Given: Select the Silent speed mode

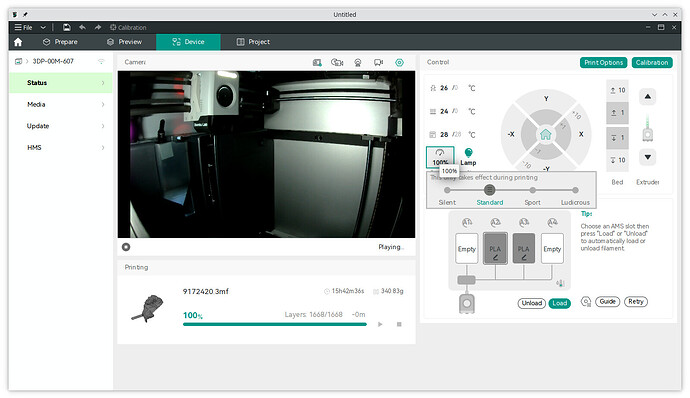Looking at the screenshot, I should click(x=447, y=190).
